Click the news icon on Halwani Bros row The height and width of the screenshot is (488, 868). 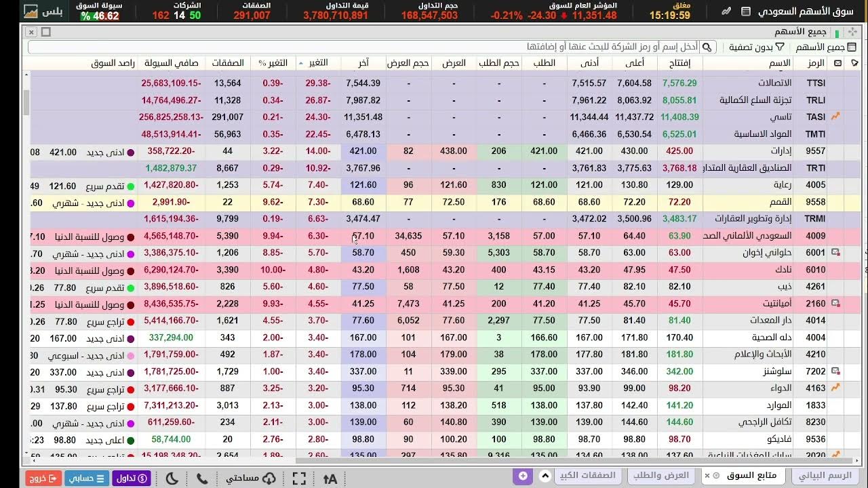click(x=835, y=253)
